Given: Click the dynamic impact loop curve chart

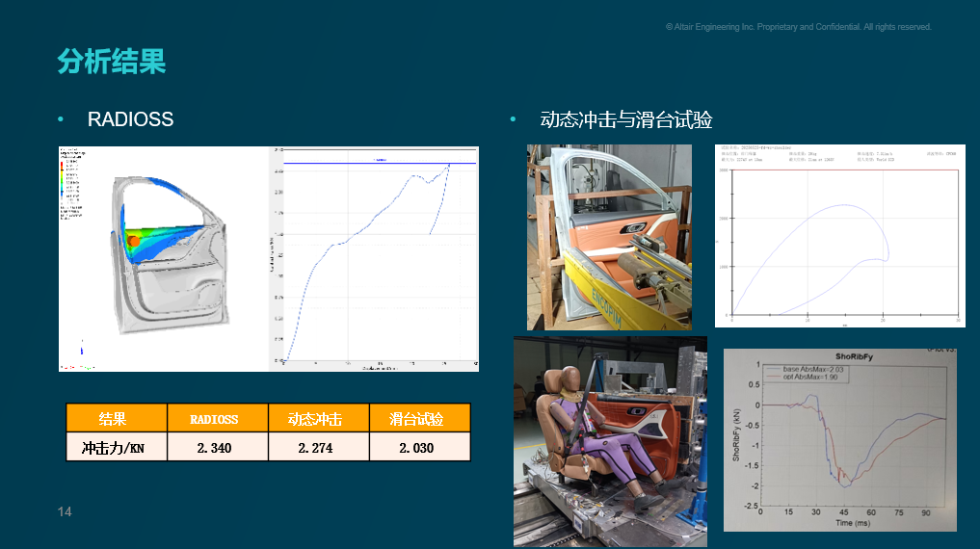Looking at the screenshot, I should point(840,235).
